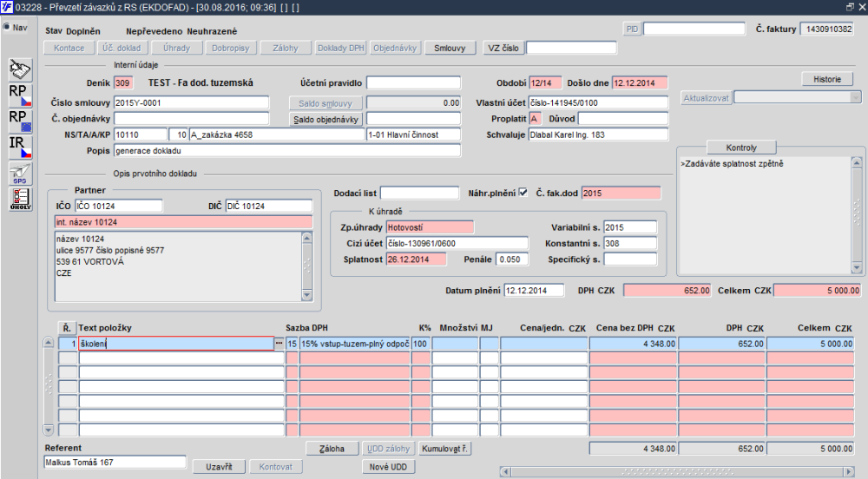Screen dimensions: 868x479
Task: Click the VZ číslo button
Action: pyautogui.click(x=503, y=48)
